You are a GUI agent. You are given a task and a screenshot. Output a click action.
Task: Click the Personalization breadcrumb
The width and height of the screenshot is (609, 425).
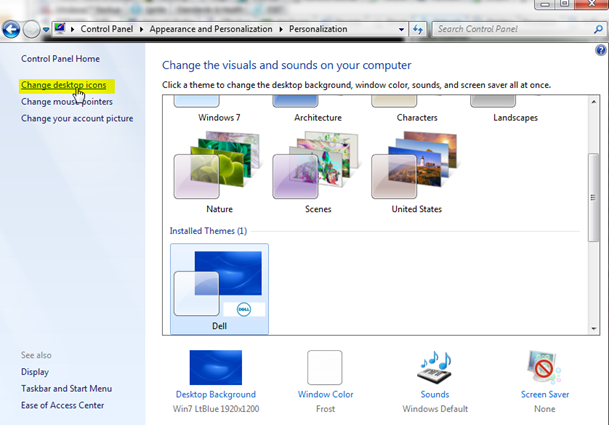318,29
